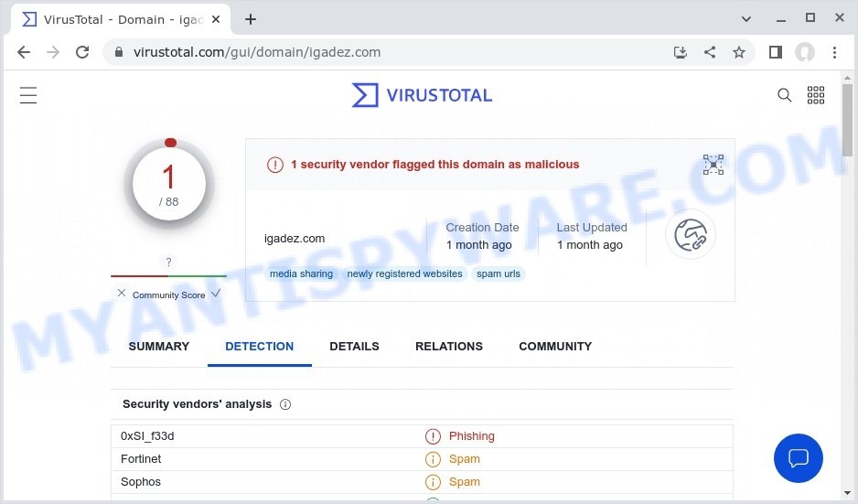The image size is (858, 504).
Task: Bookmark this page with the star
Action: coord(739,52)
